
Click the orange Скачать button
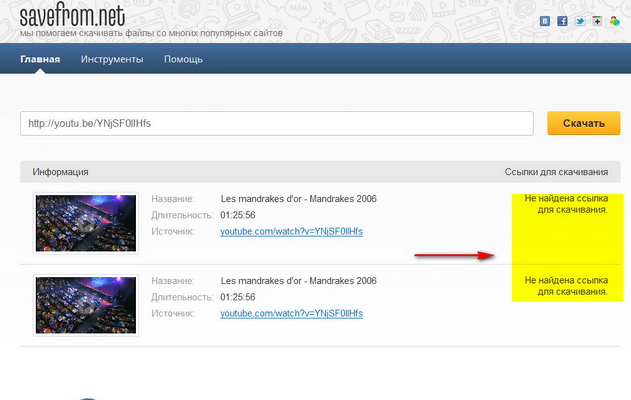pos(584,123)
